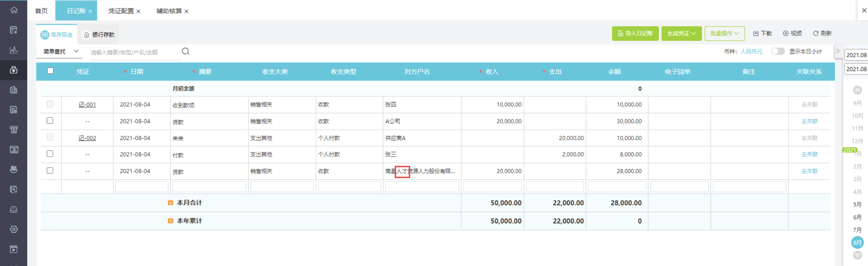This screenshot has width=868, height=266.
Task: Switch to 凭证配置 tab
Action: tap(121, 11)
